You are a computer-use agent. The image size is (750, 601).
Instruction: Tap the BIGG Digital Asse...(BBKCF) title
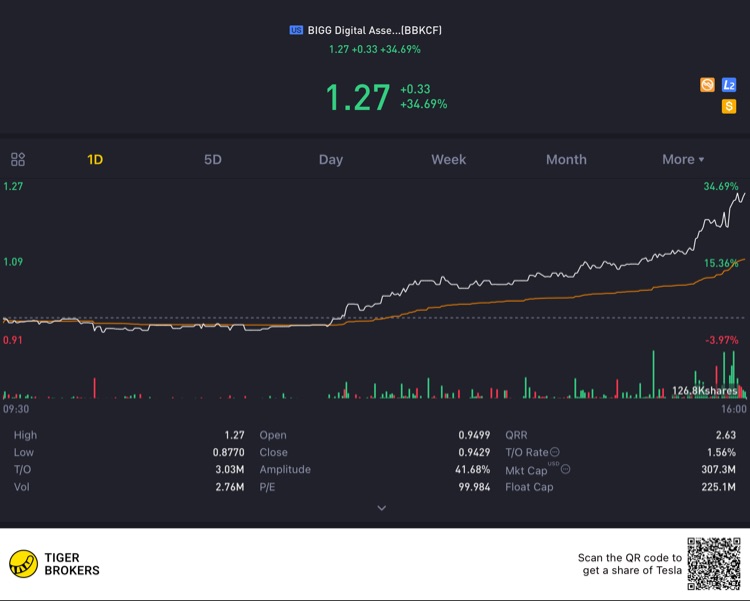tap(374, 30)
